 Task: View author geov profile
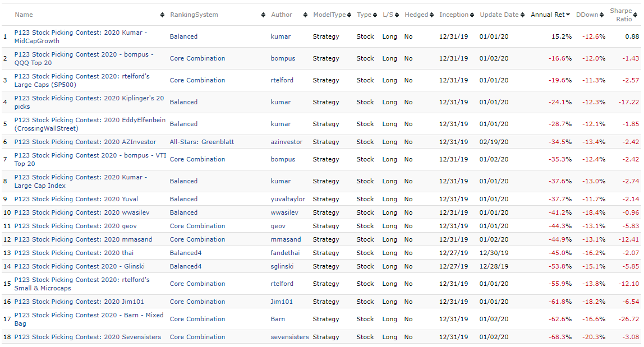point(278,226)
